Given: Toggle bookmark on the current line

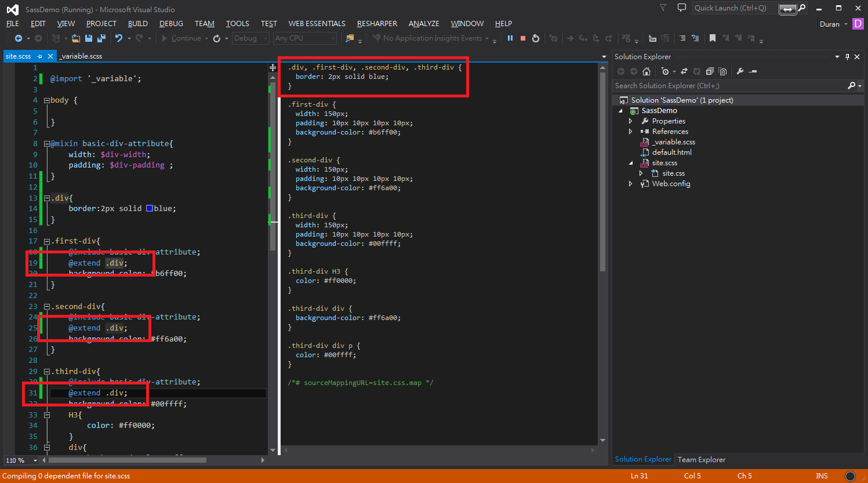Looking at the screenshot, I should (713, 38).
